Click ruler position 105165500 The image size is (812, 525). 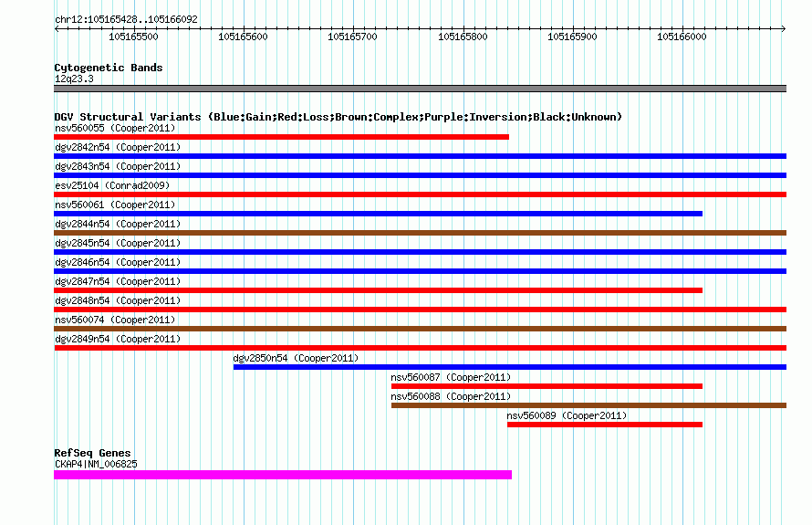click(133, 37)
